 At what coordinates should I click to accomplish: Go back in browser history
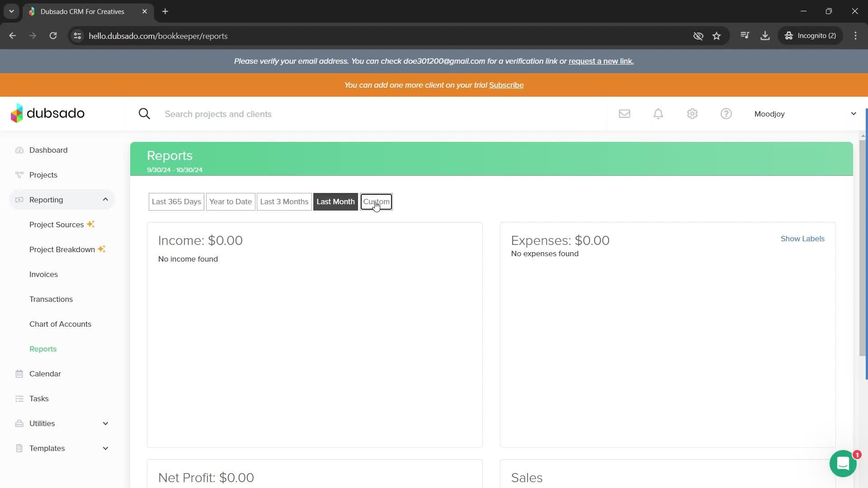(x=13, y=36)
